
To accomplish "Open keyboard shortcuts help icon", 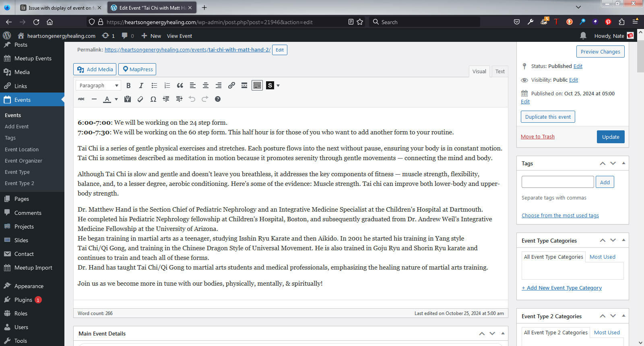I will [x=218, y=99].
